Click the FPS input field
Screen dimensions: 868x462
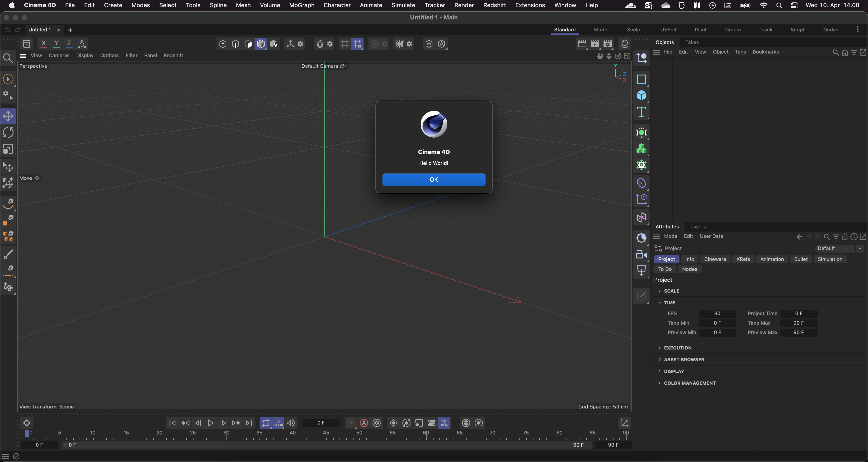coord(717,313)
